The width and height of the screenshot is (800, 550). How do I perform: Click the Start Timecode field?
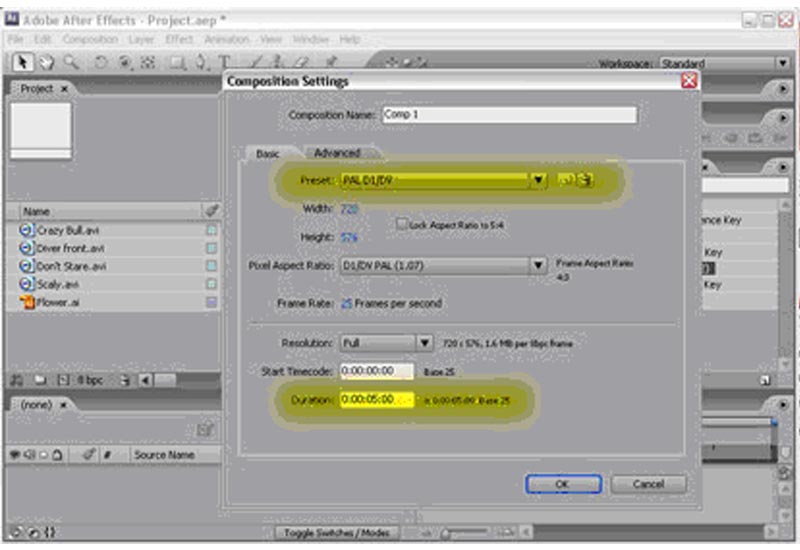[377, 371]
